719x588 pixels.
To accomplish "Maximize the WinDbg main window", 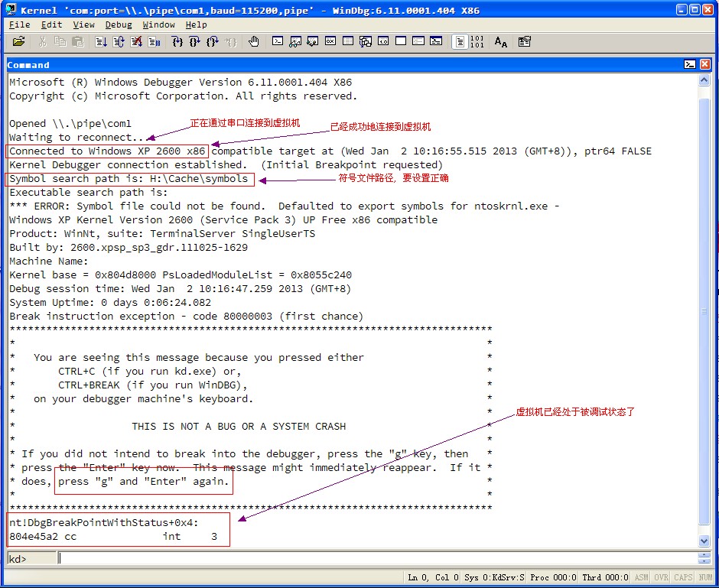I will point(695,9).
